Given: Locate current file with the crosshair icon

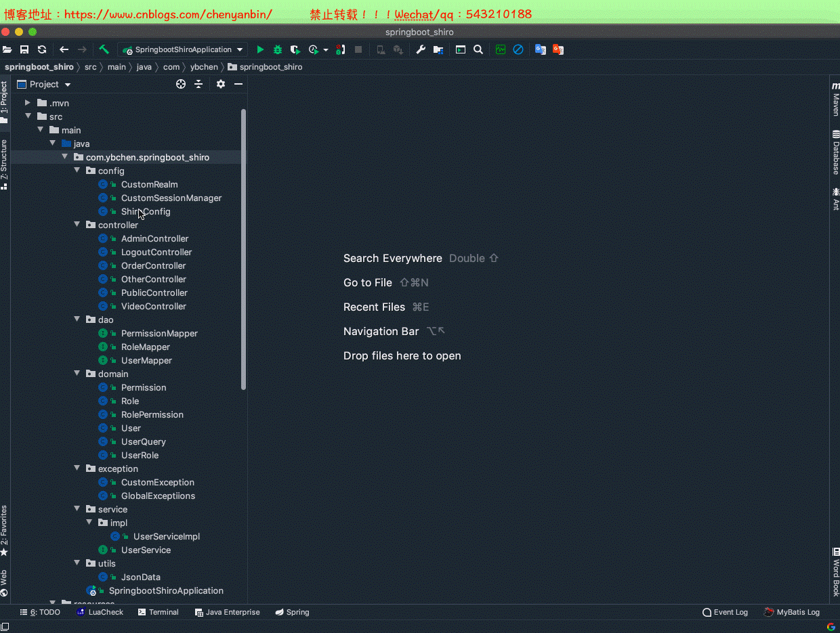Looking at the screenshot, I should coord(181,84).
